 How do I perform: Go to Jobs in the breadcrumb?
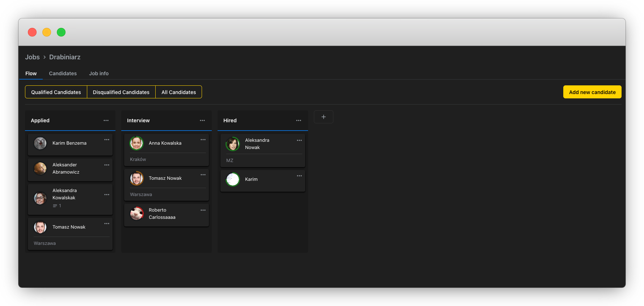point(32,57)
